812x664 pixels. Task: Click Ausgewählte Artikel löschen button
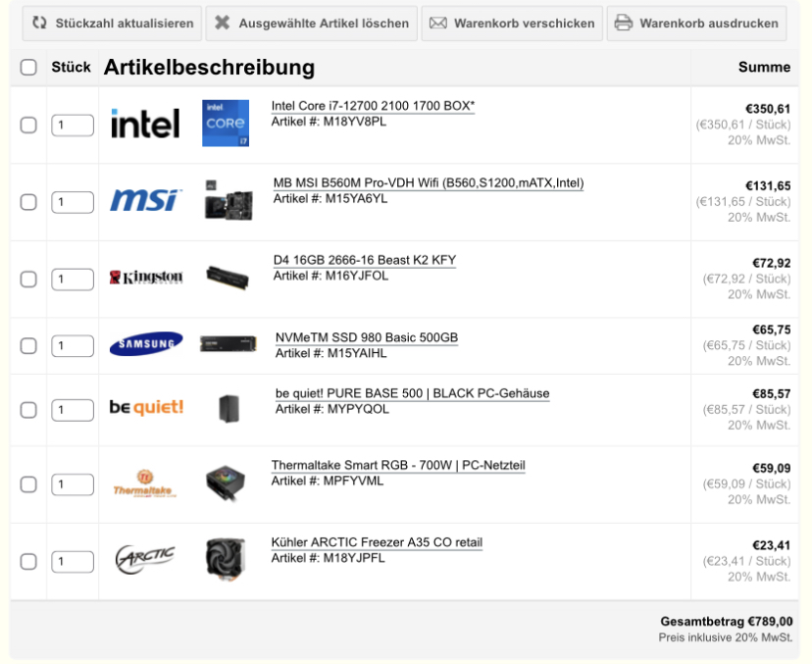pyautogui.click(x=312, y=24)
